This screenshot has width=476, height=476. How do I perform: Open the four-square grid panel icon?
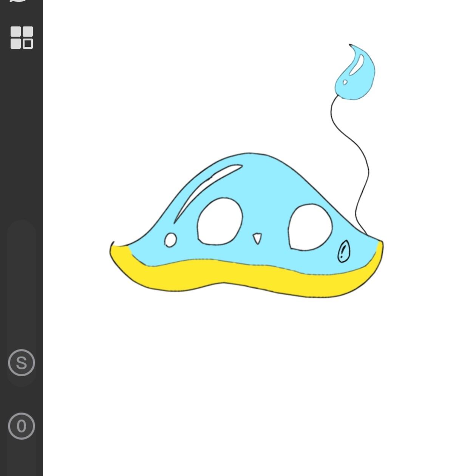tap(22, 37)
